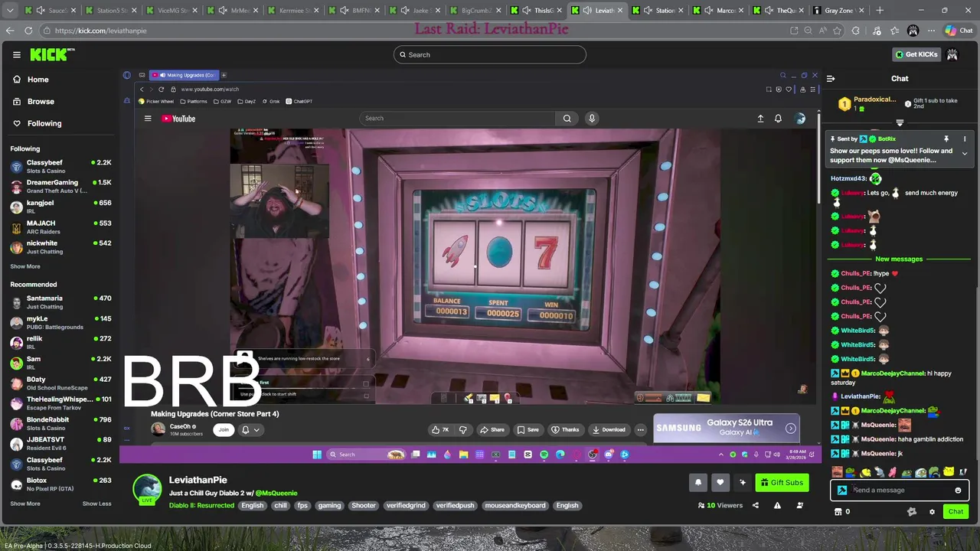Viewport: 980px width, 551px height.
Task: Select the mouseandkeyboard tag
Action: point(514,505)
